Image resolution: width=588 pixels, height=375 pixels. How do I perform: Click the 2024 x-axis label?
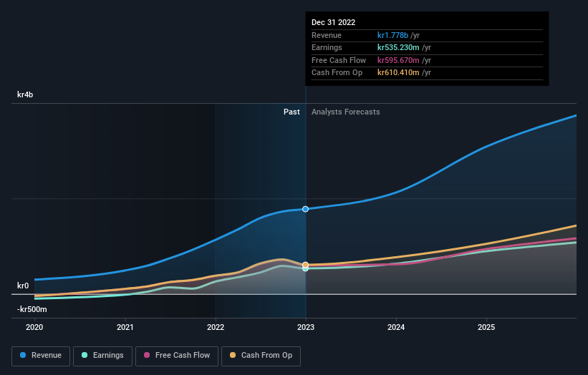(x=396, y=327)
